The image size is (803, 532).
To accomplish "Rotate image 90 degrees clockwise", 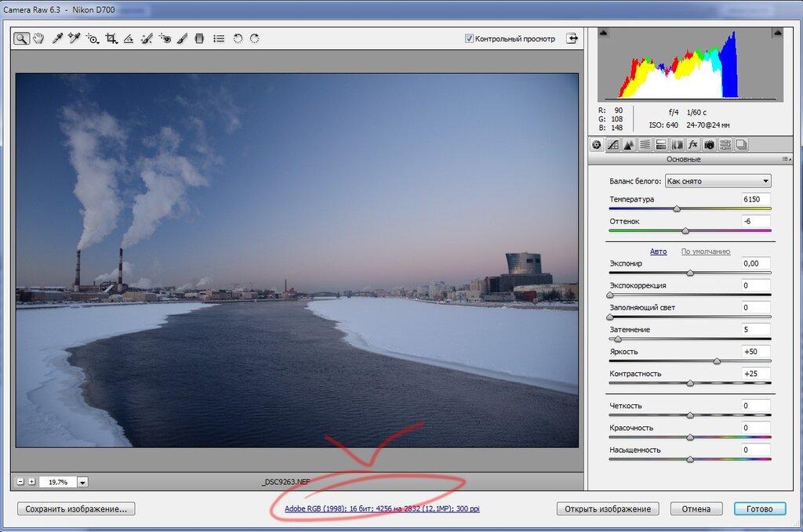I will pos(255,38).
